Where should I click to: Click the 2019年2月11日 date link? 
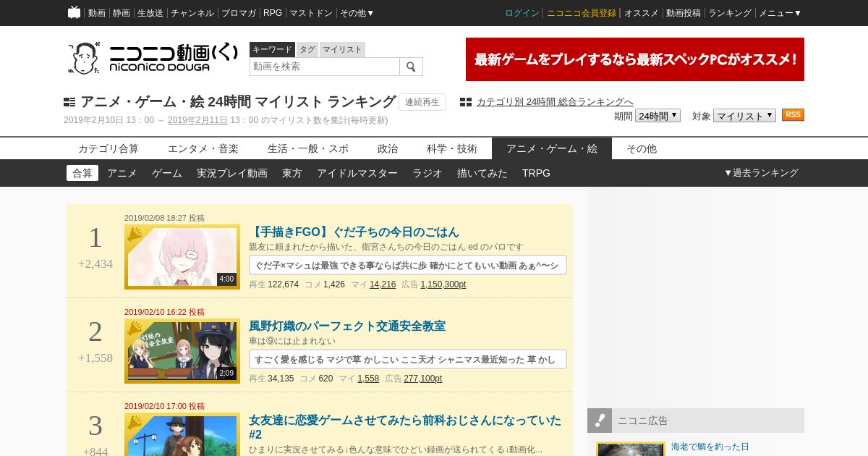tap(197, 120)
